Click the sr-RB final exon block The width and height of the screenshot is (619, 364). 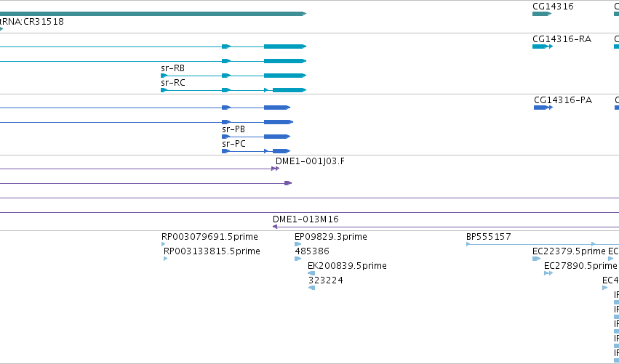[285, 76]
